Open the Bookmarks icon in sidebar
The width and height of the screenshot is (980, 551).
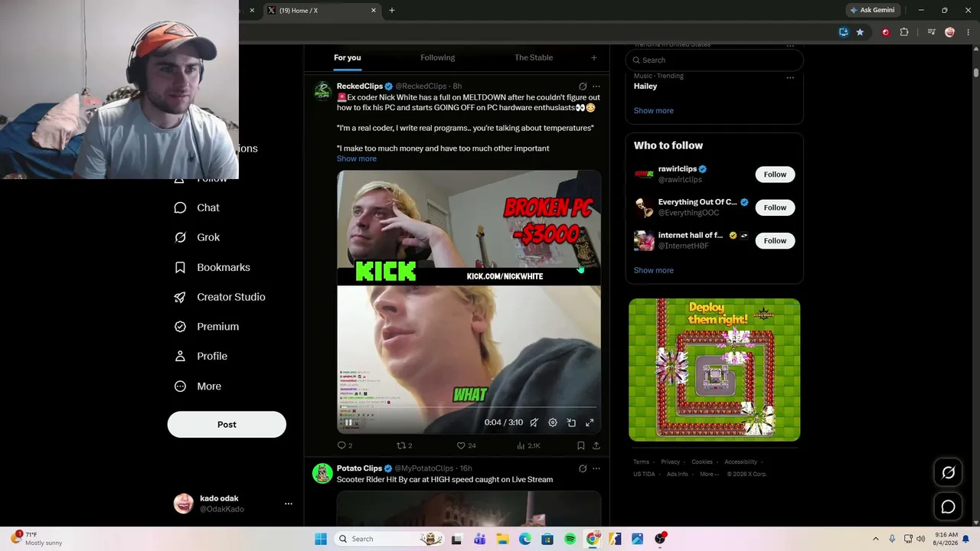[180, 267]
